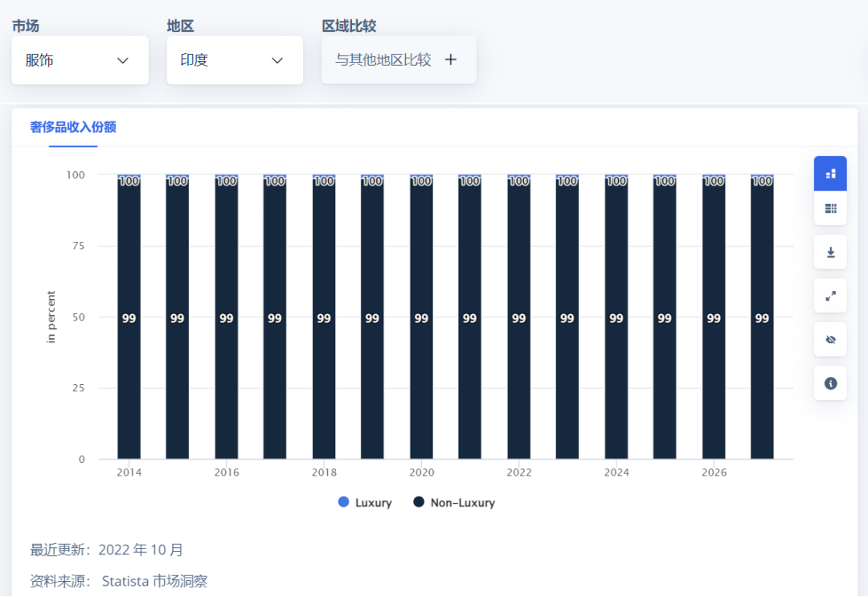Image resolution: width=868 pixels, height=597 pixels.
Task: Toggle the Non-Luxury legend series
Action: click(x=454, y=502)
